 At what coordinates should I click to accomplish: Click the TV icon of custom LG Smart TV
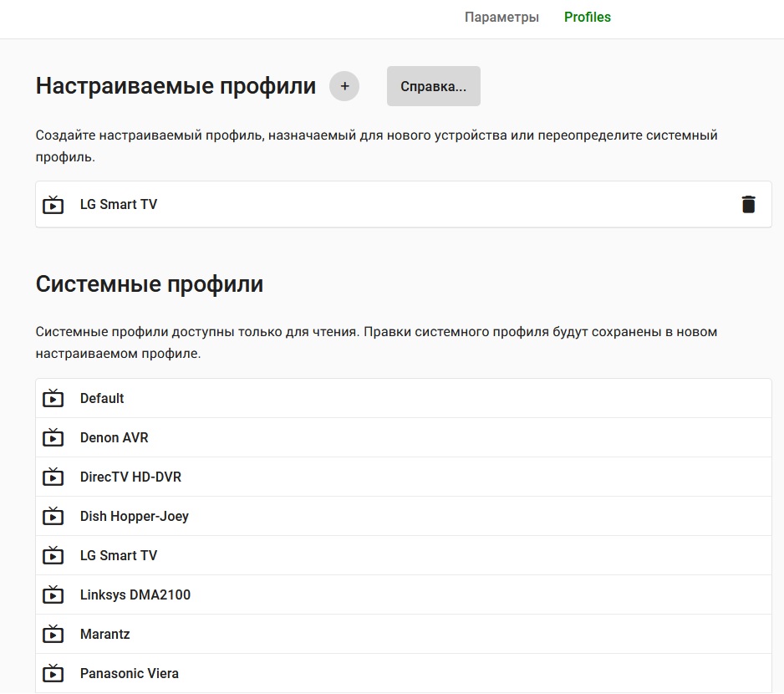pyautogui.click(x=53, y=204)
